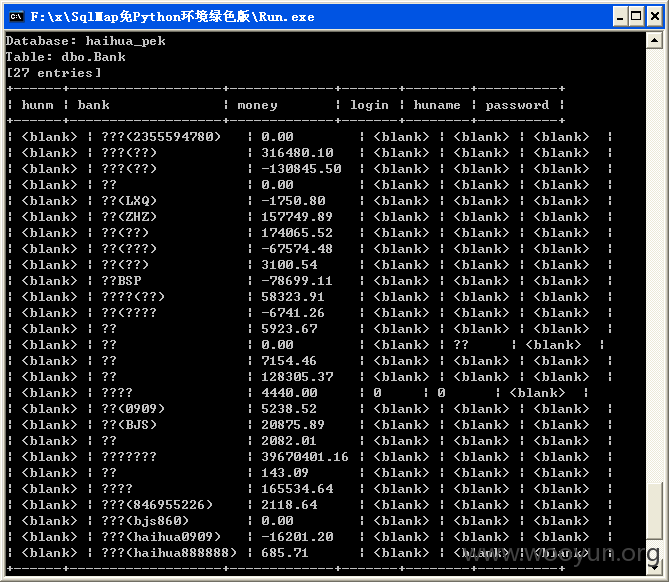Click money value '-6741.26'
This screenshot has height=582, width=669.
(293, 313)
